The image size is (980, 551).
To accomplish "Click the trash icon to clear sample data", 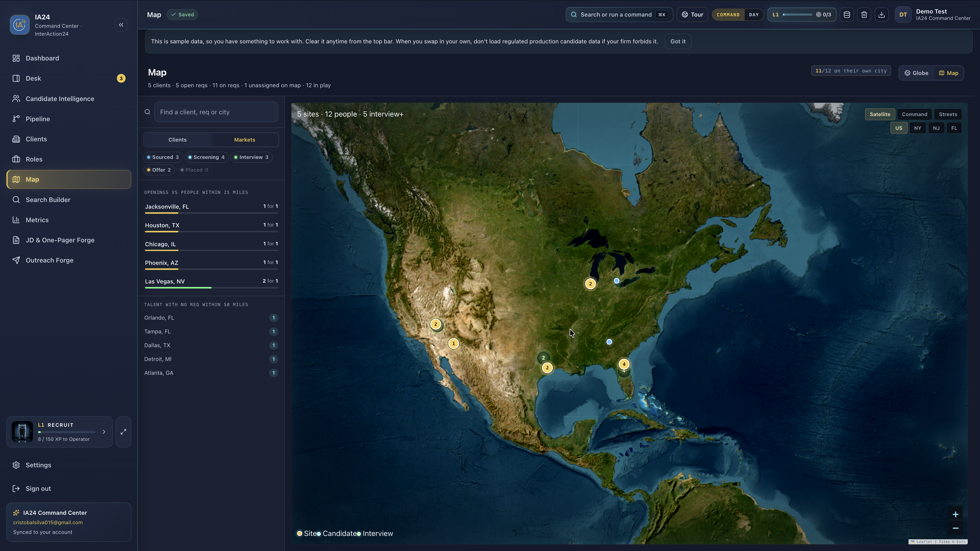I will pyautogui.click(x=864, y=15).
